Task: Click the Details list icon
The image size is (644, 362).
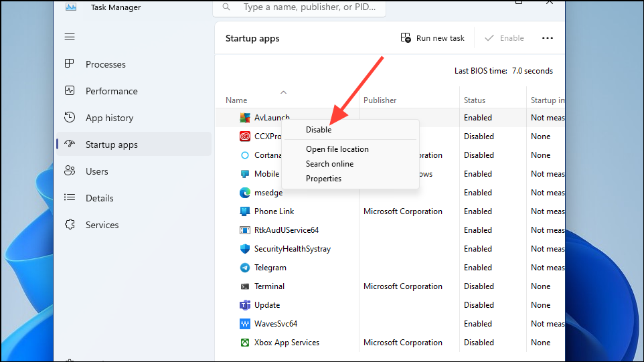Action: 70,198
